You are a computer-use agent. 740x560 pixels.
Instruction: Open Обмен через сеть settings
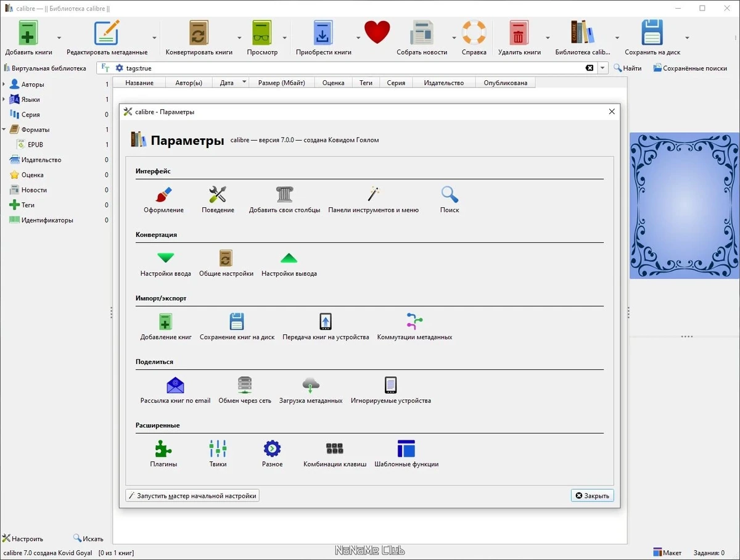pyautogui.click(x=245, y=390)
